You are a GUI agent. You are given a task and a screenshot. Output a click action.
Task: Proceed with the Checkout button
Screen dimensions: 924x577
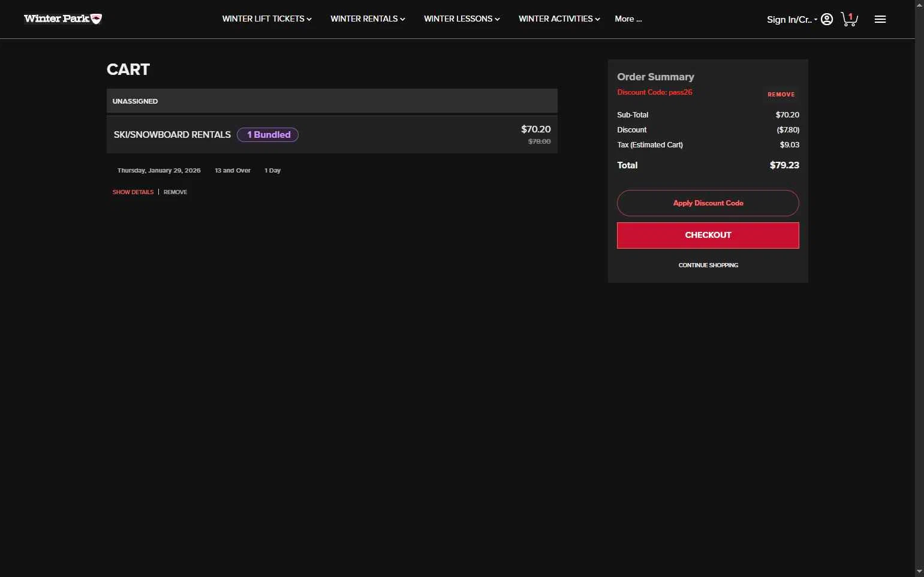click(x=708, y=235)
